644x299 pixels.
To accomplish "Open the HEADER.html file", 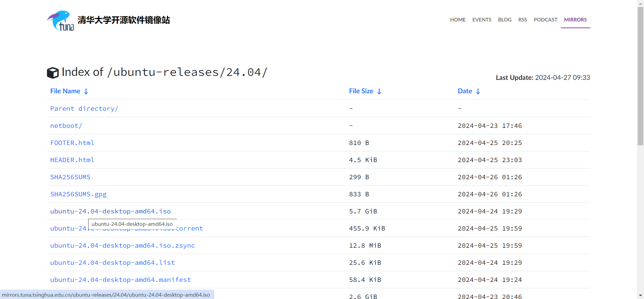I will coord(72,160).
